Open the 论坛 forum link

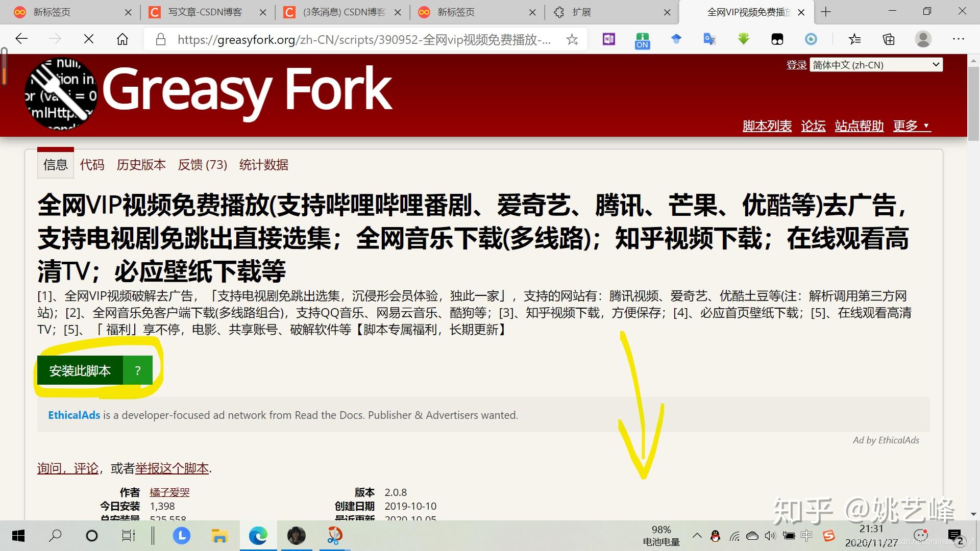[x=813, y=126]
